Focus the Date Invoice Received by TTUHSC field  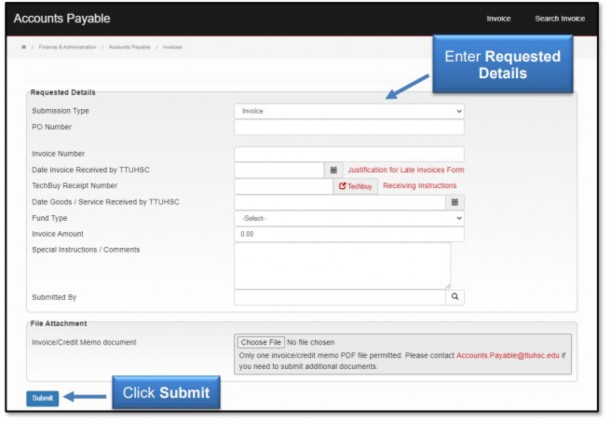point(279,170)
